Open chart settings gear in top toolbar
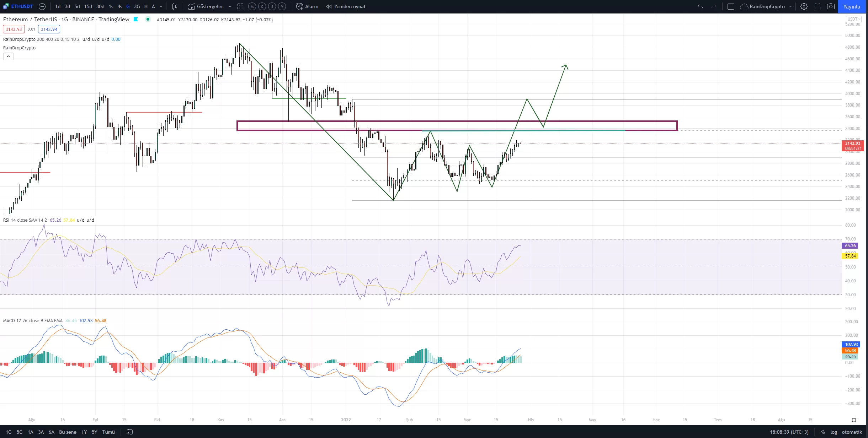This screenshot has width=868, height=438. coord(804,6)
